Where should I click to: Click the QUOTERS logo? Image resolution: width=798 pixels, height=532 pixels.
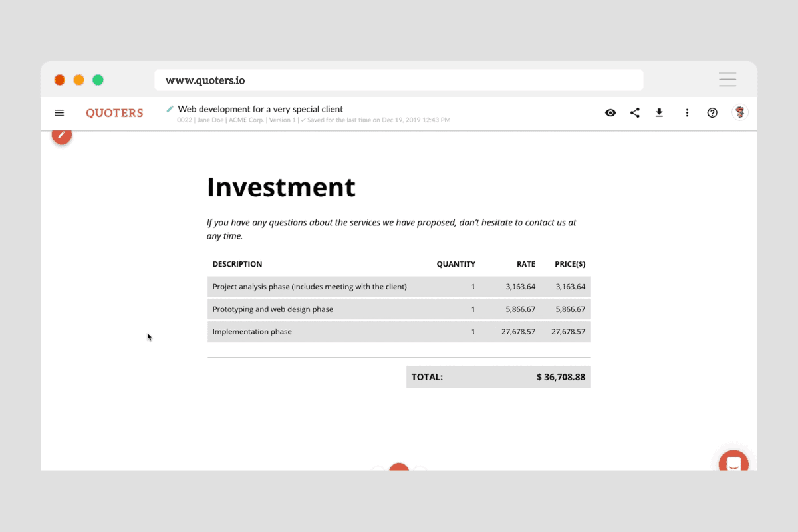click(x=114, y=113)
